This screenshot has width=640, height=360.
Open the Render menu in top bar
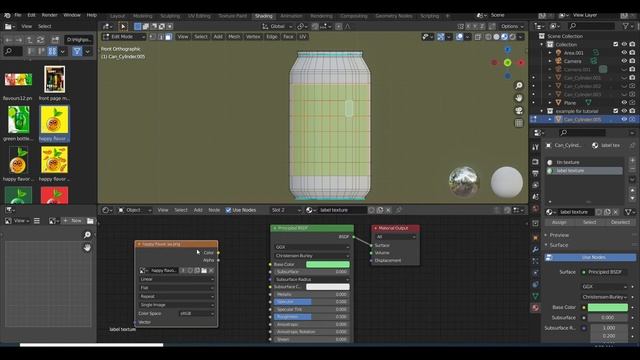(x=49, y=15)
